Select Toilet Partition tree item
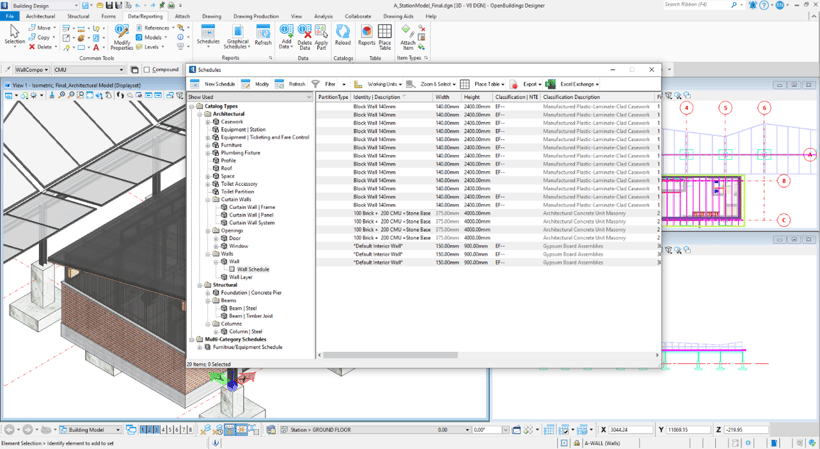 237,191
